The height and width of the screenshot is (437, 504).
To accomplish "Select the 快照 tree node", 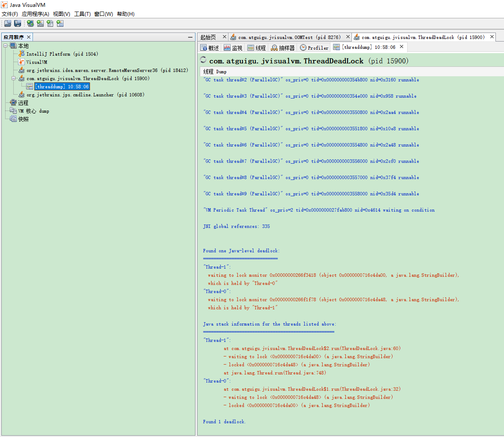I will tap(23, 119).
